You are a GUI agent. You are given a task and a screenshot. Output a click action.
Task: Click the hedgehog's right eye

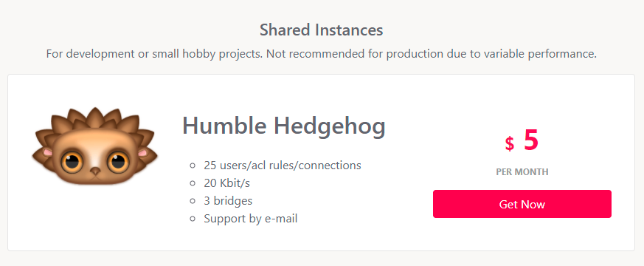tap(118, 162)
